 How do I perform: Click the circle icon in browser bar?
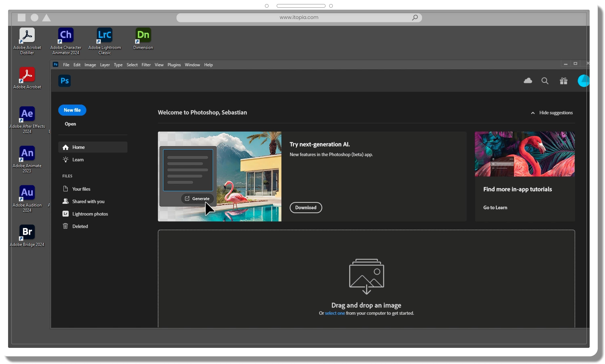34,17
